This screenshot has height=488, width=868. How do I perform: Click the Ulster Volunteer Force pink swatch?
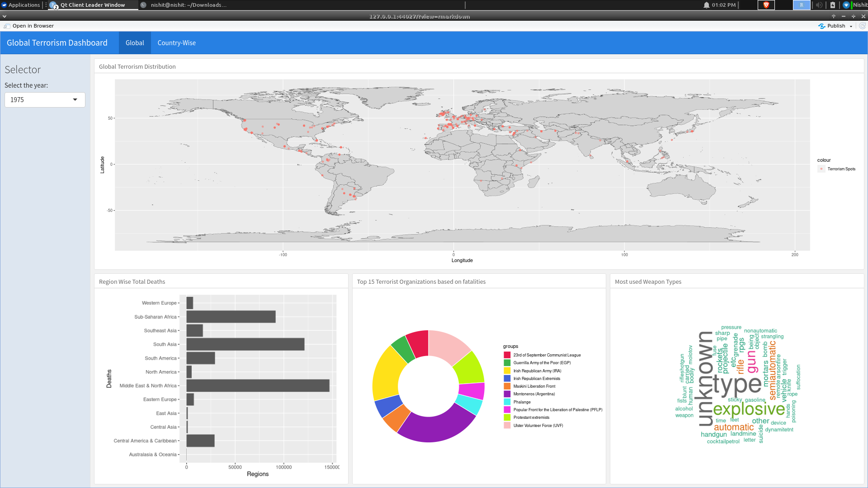click(507, 426)
